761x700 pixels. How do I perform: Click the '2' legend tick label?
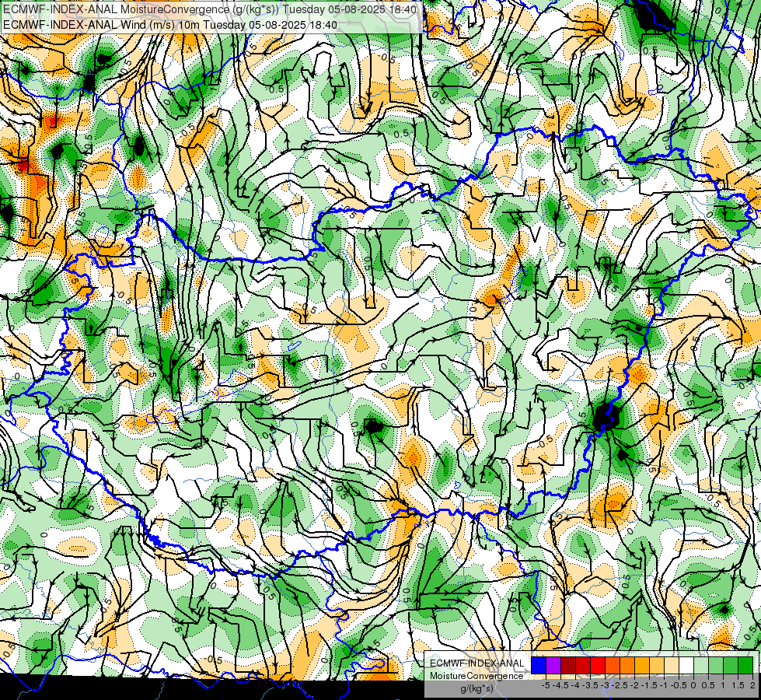752,685
